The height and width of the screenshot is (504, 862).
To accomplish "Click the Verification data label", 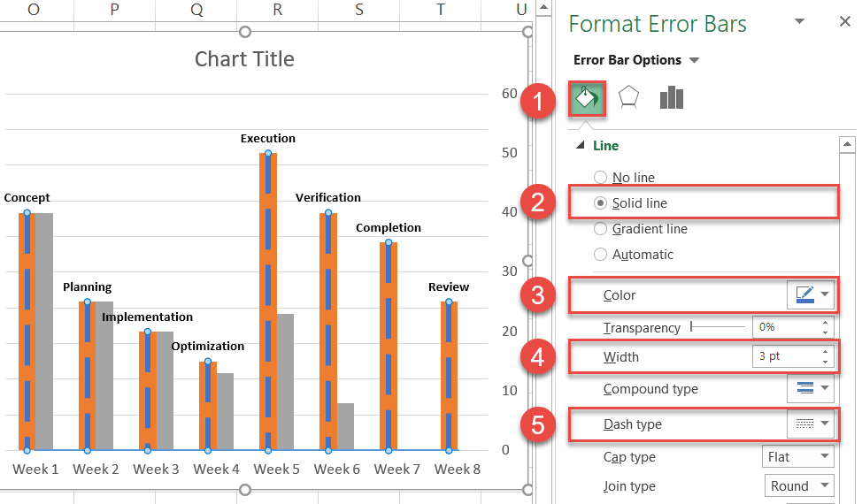I will [328, 198].
